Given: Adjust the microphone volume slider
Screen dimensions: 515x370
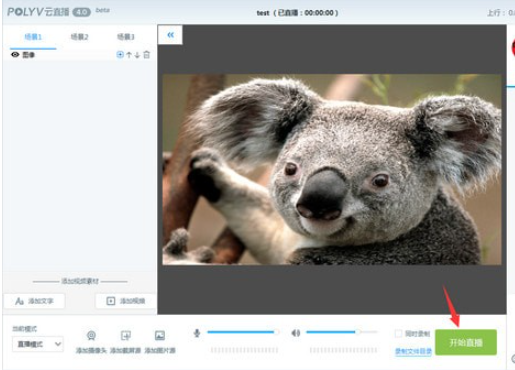Looking at the screenshot, I should tap(243, 332).
